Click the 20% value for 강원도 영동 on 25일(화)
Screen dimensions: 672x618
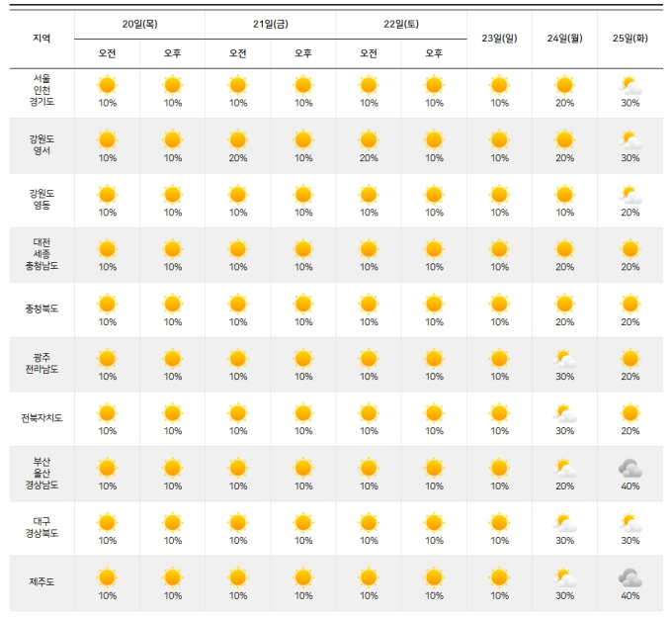tap(630, 213)
